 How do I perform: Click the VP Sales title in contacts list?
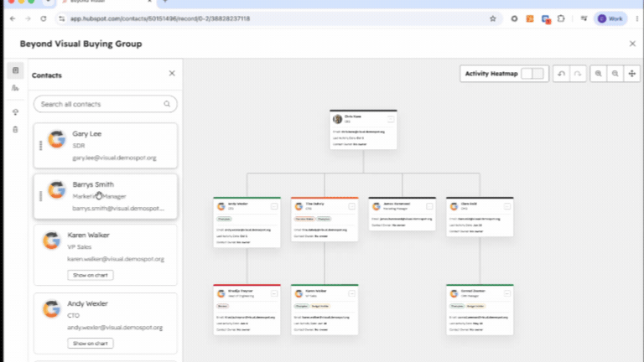[80, 247]
